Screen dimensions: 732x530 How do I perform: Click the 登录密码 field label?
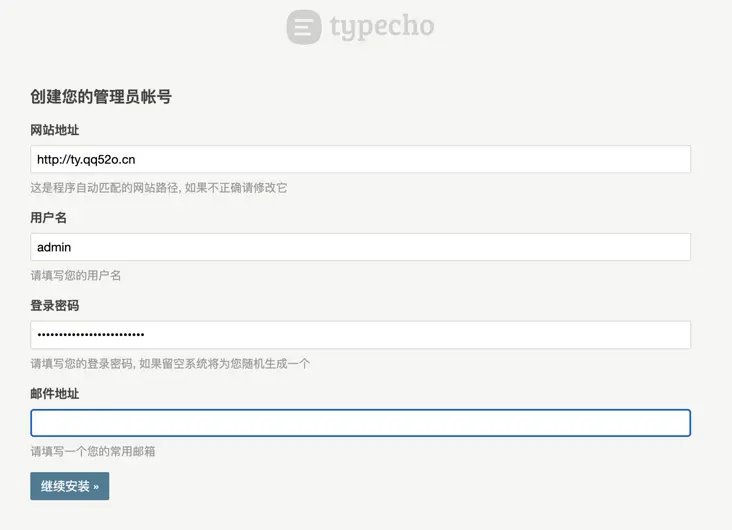(x=55, y=306)
